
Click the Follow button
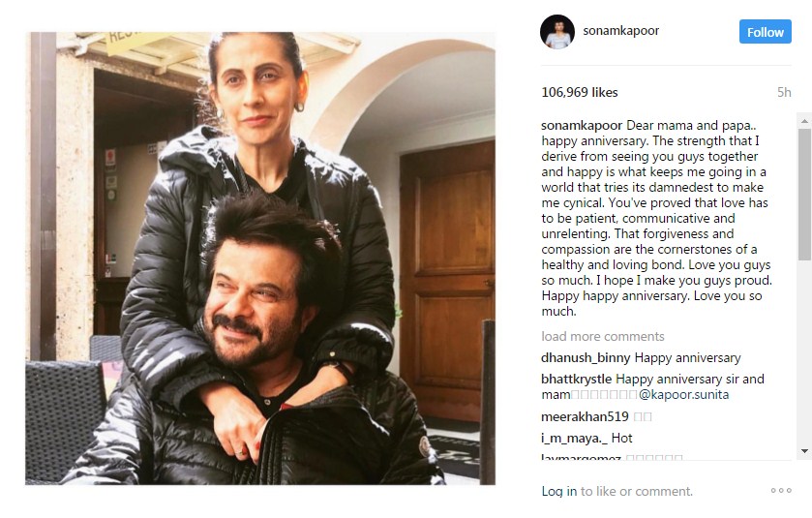point(765,32)
